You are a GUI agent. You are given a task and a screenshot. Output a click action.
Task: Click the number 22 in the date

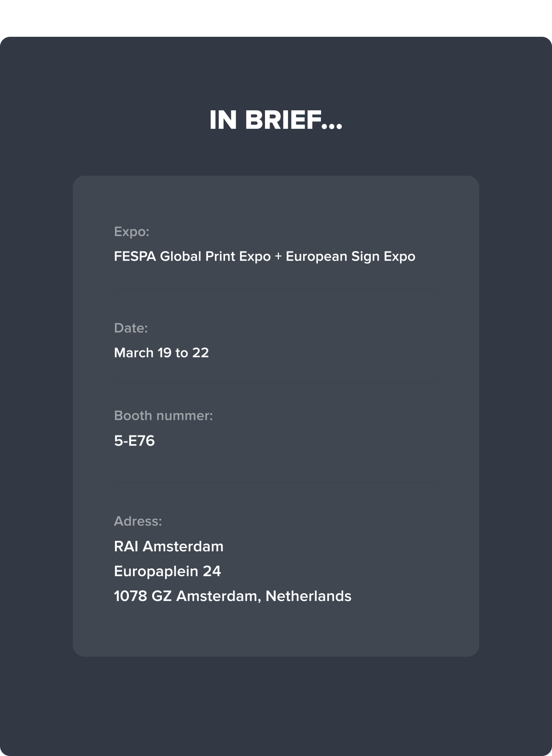pos(201,353)
